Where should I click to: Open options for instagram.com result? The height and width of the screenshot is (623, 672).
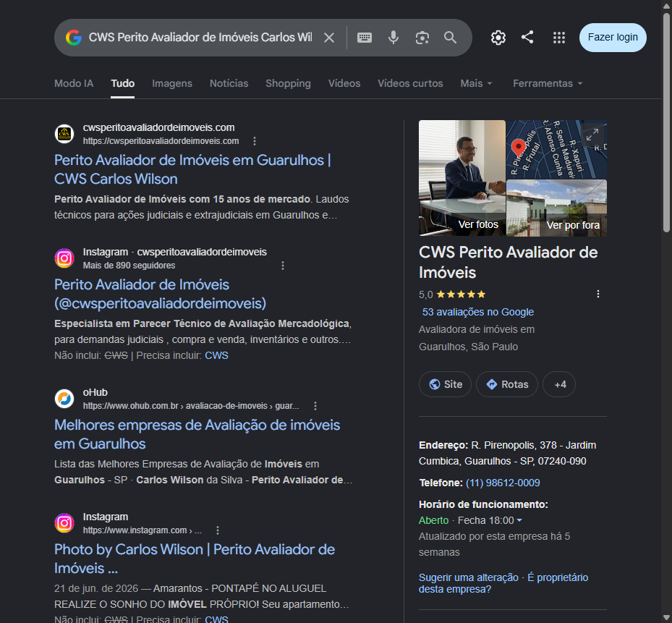click(x=218, y=530)
